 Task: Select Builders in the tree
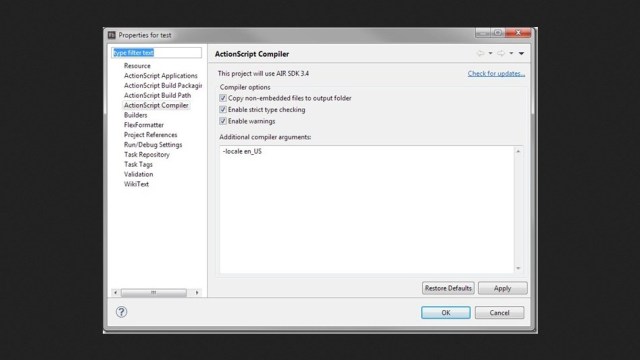point(136,115)
